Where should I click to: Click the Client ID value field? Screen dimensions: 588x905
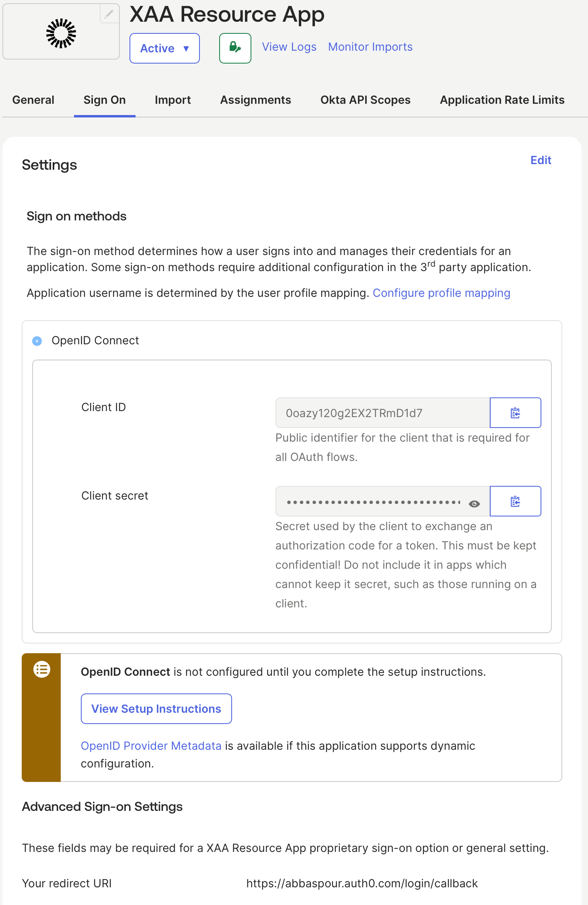382,413
